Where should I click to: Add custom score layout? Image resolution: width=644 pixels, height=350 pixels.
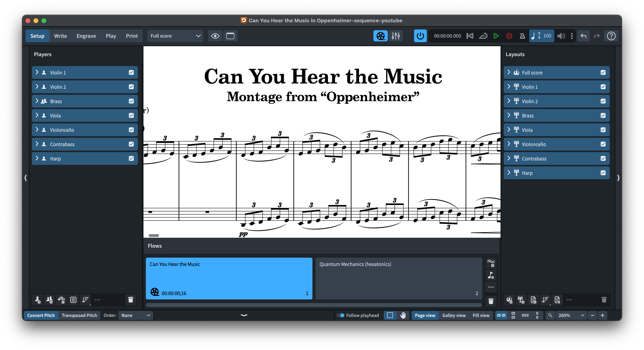coord(533,300)
